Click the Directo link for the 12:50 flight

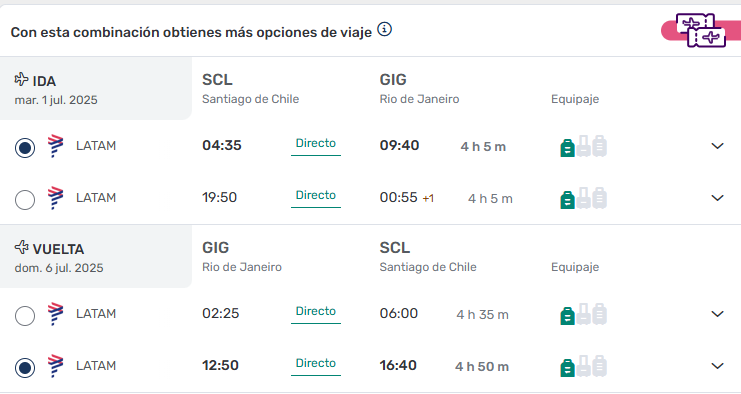(316, 363)
